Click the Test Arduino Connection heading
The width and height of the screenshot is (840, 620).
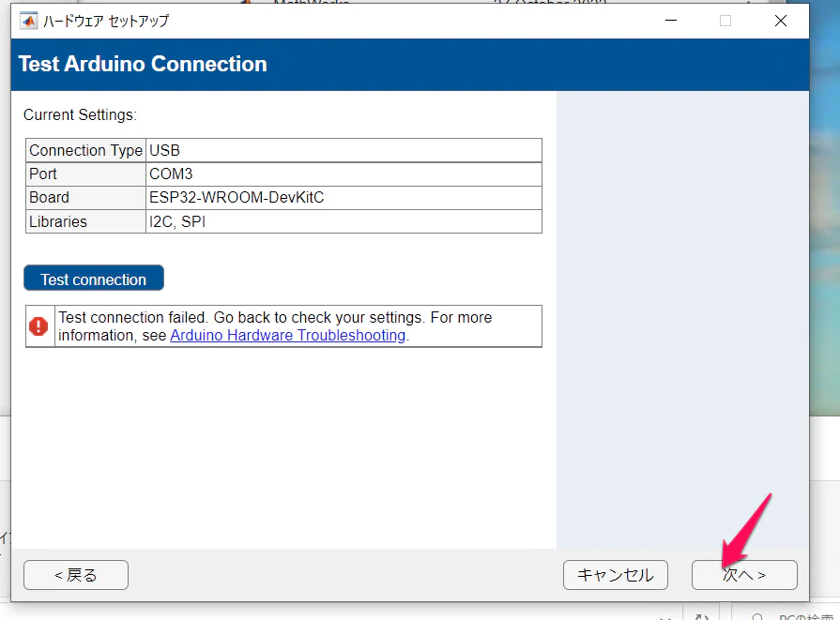pos(143,64)
